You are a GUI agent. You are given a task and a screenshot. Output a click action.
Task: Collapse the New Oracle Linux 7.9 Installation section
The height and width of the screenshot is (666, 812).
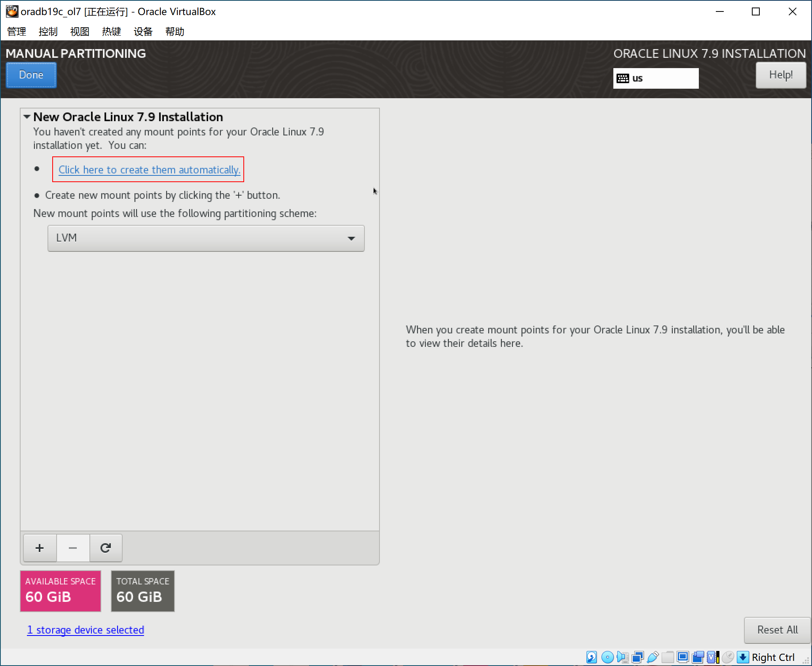point(27,117)
